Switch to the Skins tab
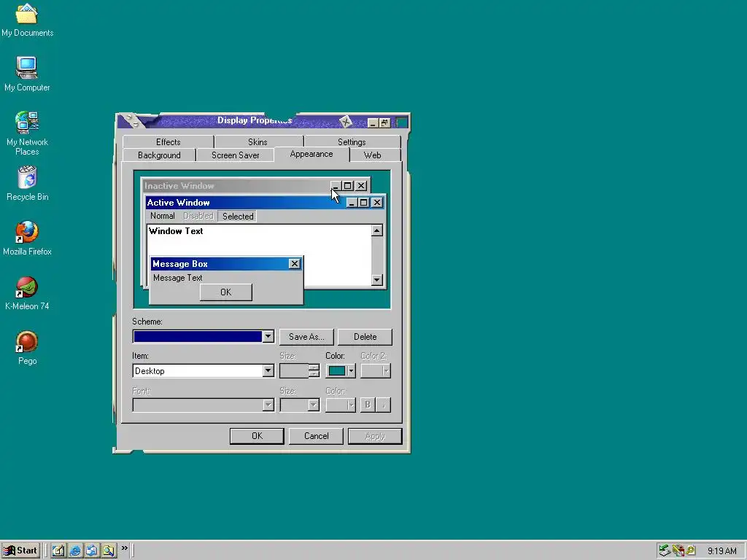 [x=258, y=142]
